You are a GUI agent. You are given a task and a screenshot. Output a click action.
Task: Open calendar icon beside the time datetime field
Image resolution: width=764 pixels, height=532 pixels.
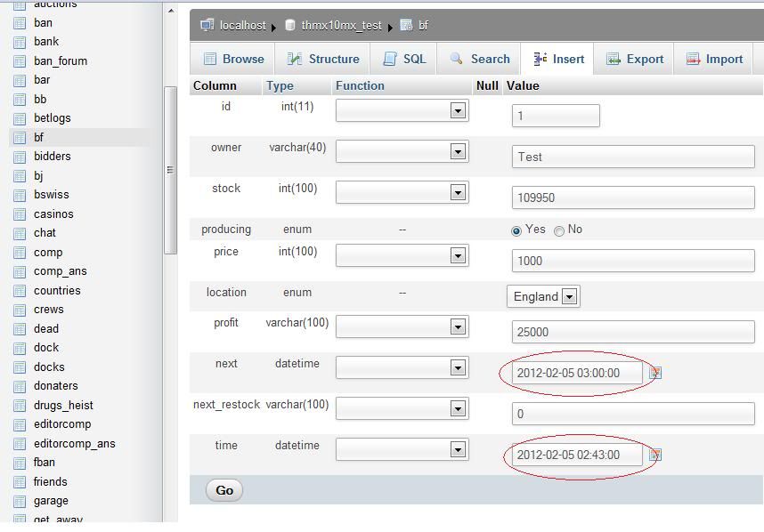pos(655,455)
